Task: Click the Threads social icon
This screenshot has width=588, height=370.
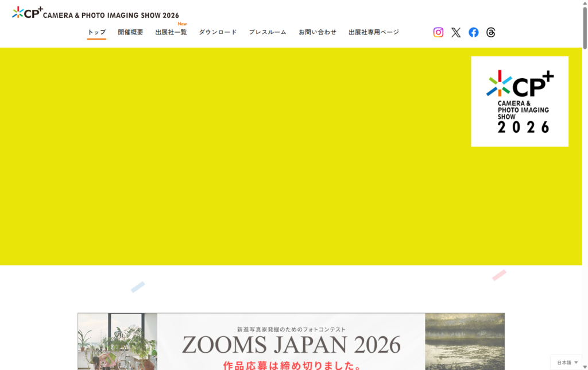Action: pyautogui.click(x=490, y=32)
